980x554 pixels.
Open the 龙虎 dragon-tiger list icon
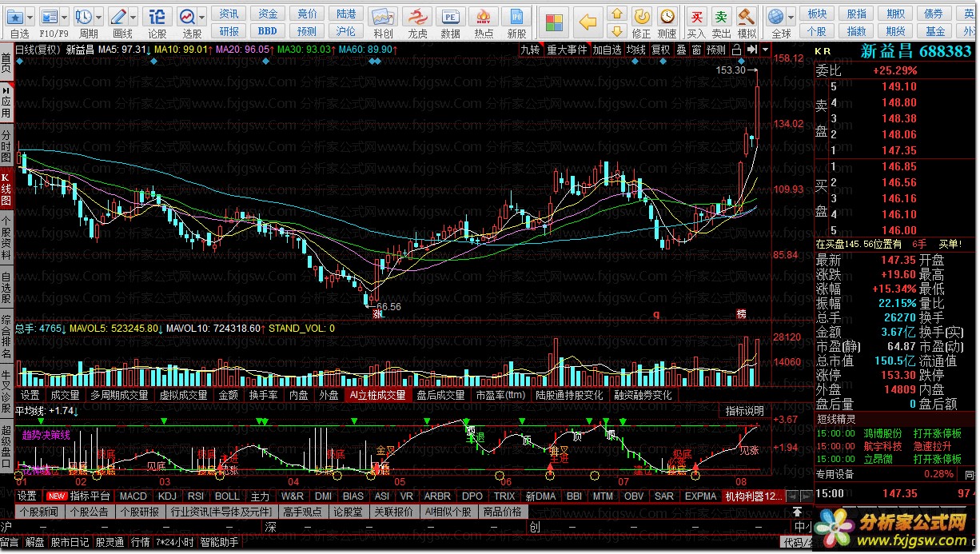[416, 18]
